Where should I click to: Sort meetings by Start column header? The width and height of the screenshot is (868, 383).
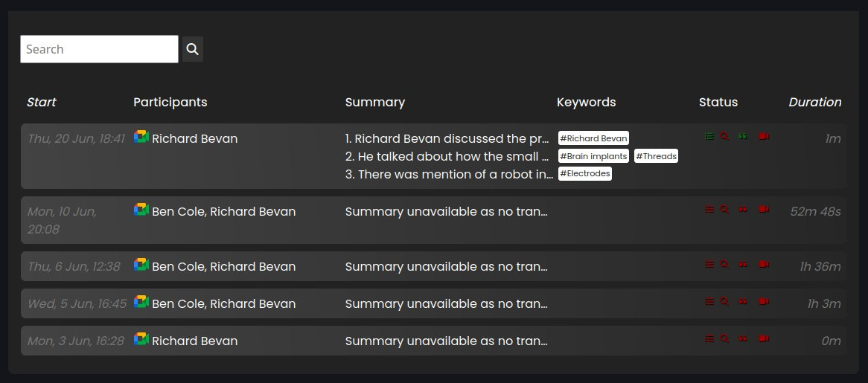coord(42,102)
